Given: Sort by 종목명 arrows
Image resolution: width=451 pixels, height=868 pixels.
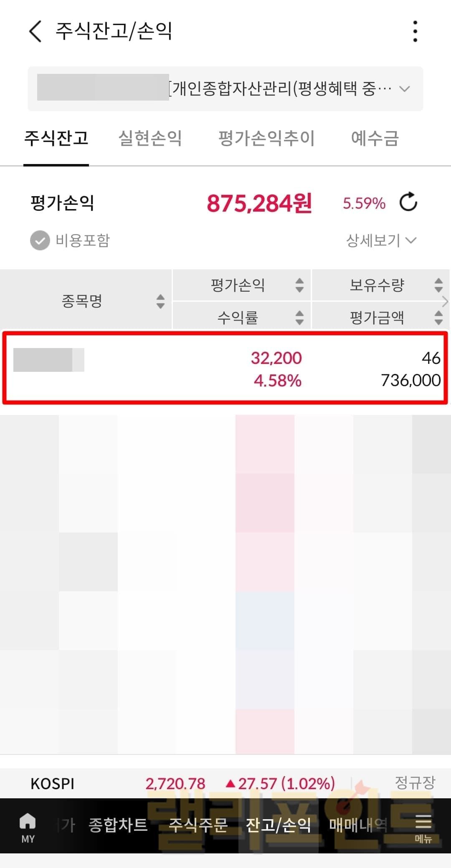Looking at the screenshot, I should pos(160,301).
